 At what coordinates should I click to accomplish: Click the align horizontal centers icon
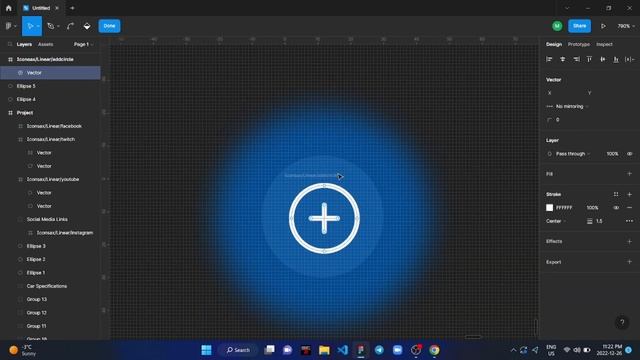[562, 59]
